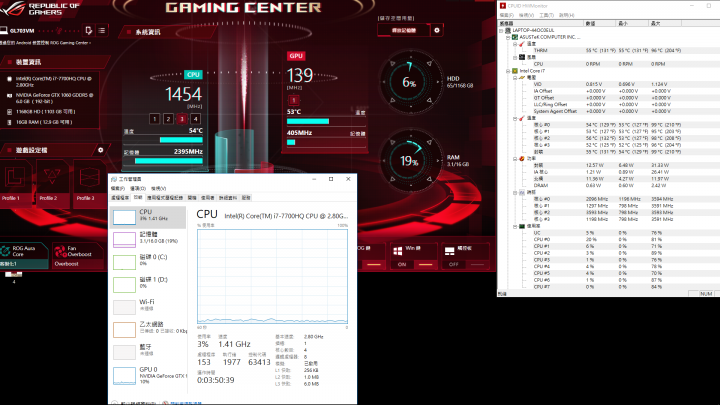The image size is (720, 405).
Task: Select CPU core 4 button
Action: [x=196, y=119]
